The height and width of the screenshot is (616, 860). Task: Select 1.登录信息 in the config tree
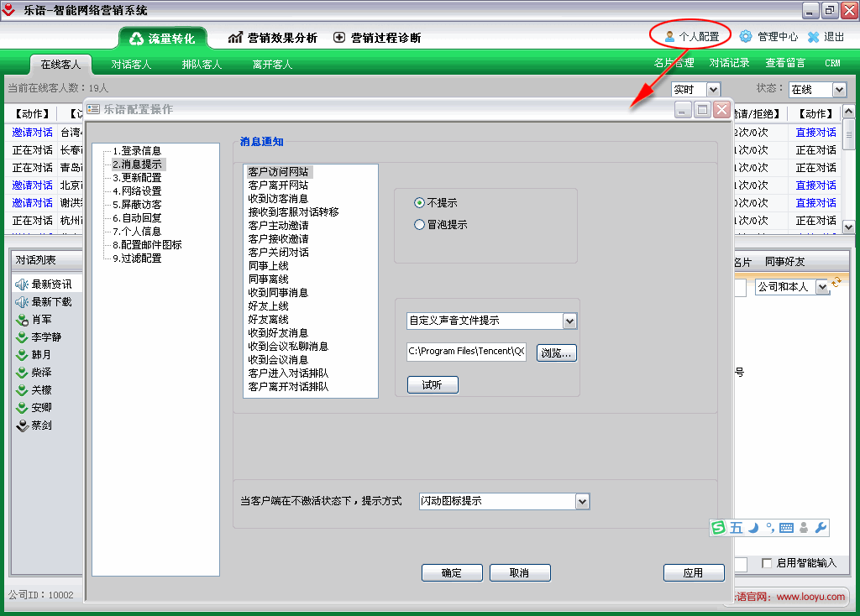pyautogui.click(x=137, y=151)
